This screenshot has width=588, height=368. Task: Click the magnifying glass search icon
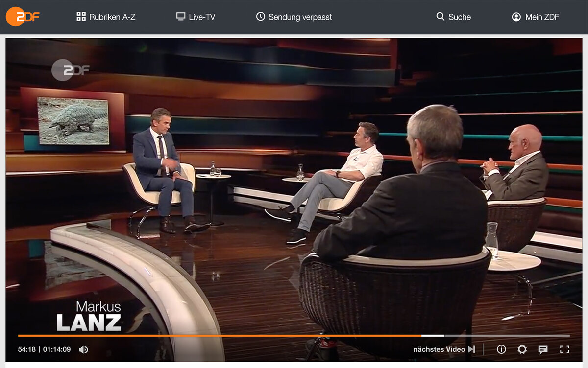click(x=440, y=17)
